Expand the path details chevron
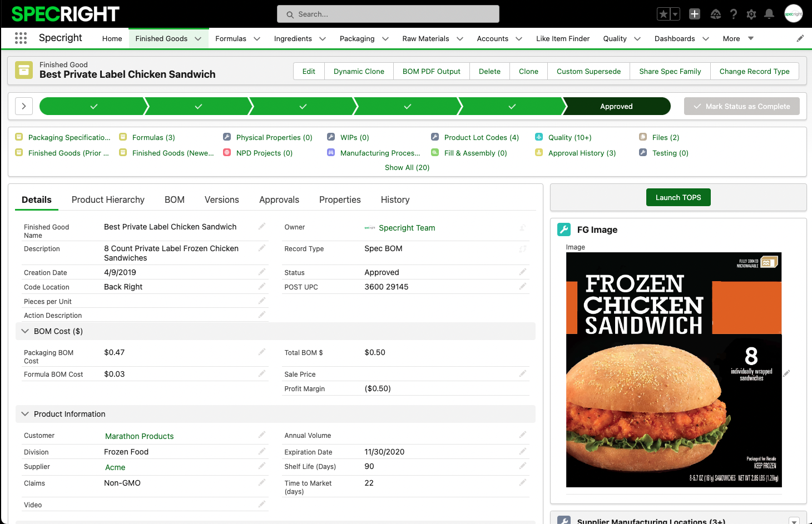Screen dimensions: 812x524 coord(24,106)
